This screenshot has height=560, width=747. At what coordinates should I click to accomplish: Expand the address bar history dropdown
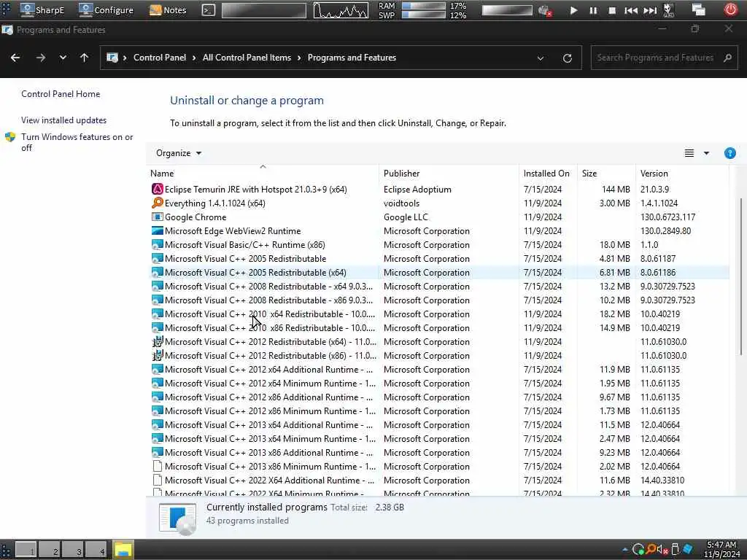(541, 58)
